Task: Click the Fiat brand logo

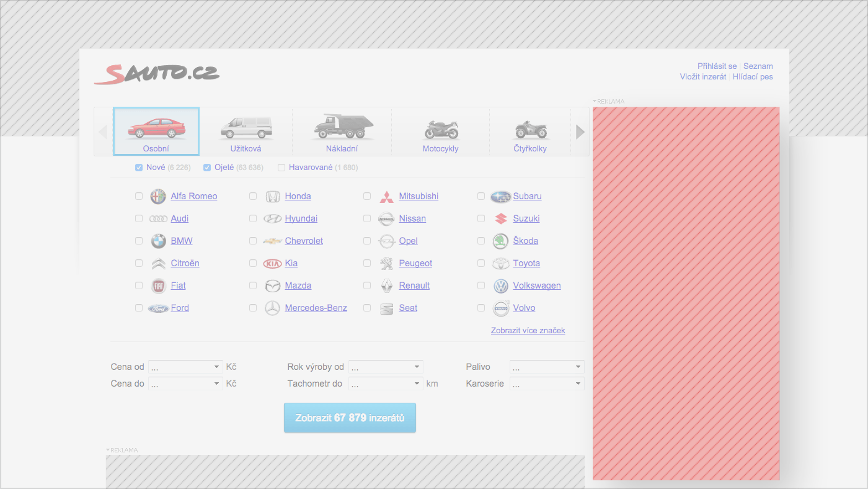Action: [158, 285]
